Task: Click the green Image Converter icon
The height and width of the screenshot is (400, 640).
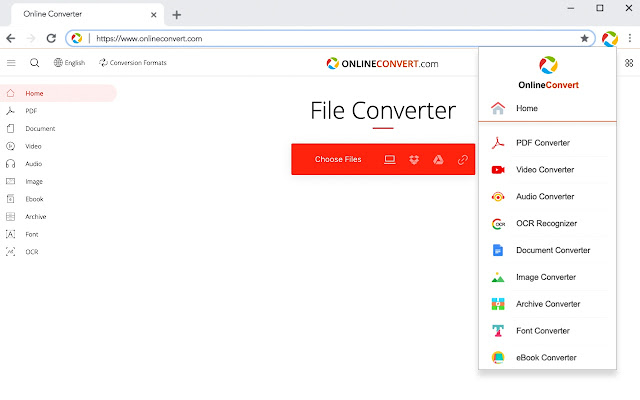Action: [498, 277]
